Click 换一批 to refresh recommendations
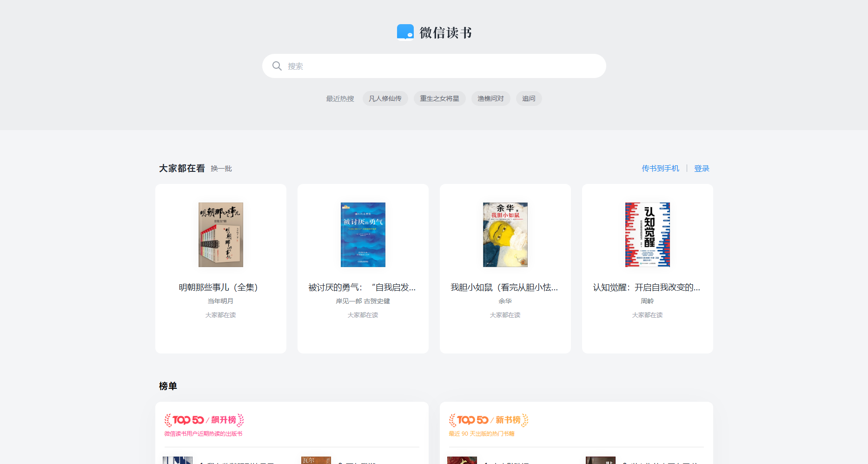Viewport: 868px width, 464px height. click(221, 169)
